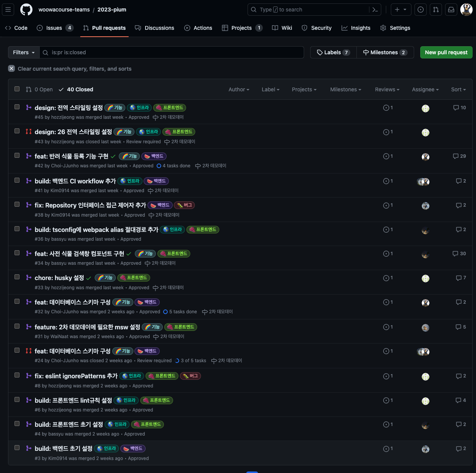
Task: Click the global issues icon in header
Action: click(x=421, y=10)
